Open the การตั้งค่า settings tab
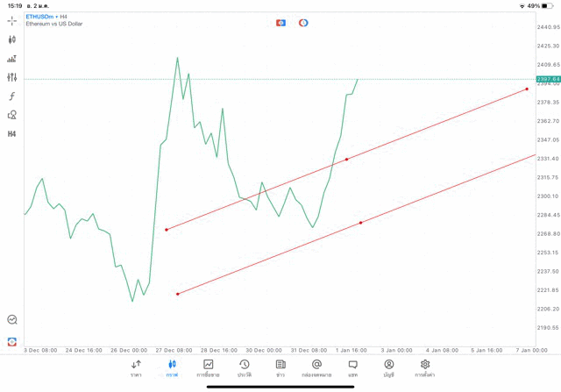This screenshot has height=392, width=561. pos(425,367)
